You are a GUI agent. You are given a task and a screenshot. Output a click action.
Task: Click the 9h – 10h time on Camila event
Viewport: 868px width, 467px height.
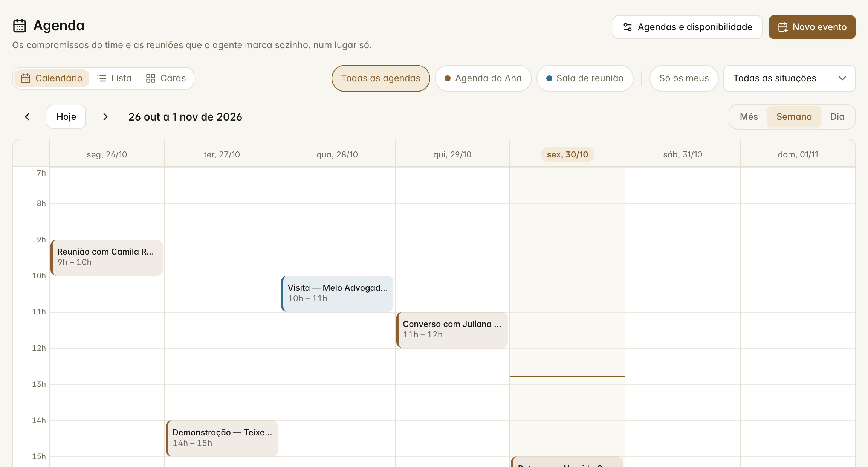click(75, 262)
